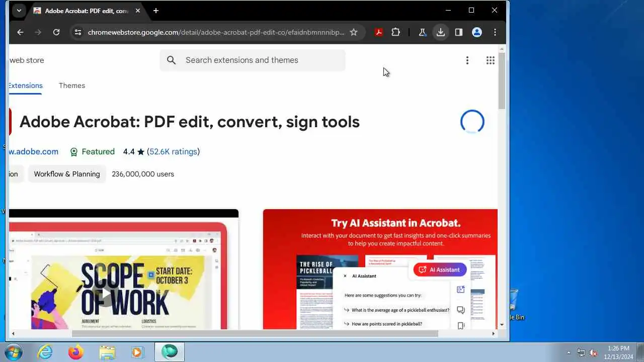Open the network tray icon
644x362 pixels.
pyautogui.click(x=581, y=352)
